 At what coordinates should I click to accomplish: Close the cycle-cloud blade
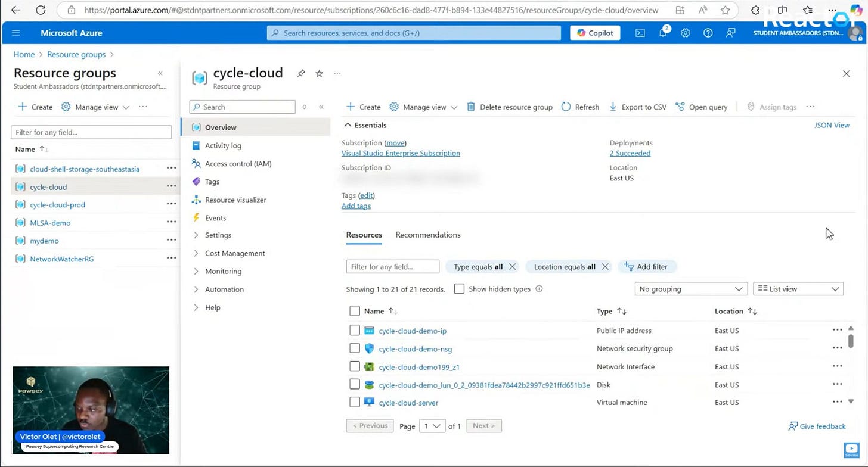[x=846, y=74]
